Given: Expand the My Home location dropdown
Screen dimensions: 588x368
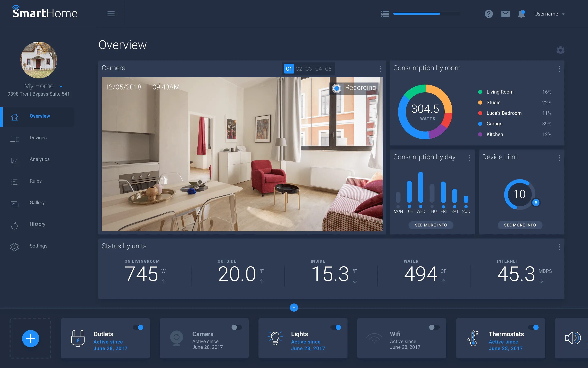Looking at the screenshot, I should click(61, 86).
